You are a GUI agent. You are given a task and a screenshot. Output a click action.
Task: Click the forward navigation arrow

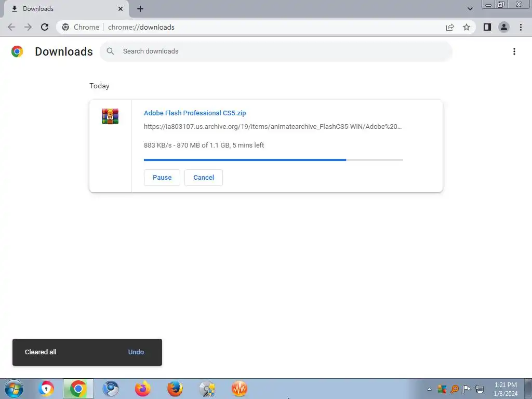point(28,27)
